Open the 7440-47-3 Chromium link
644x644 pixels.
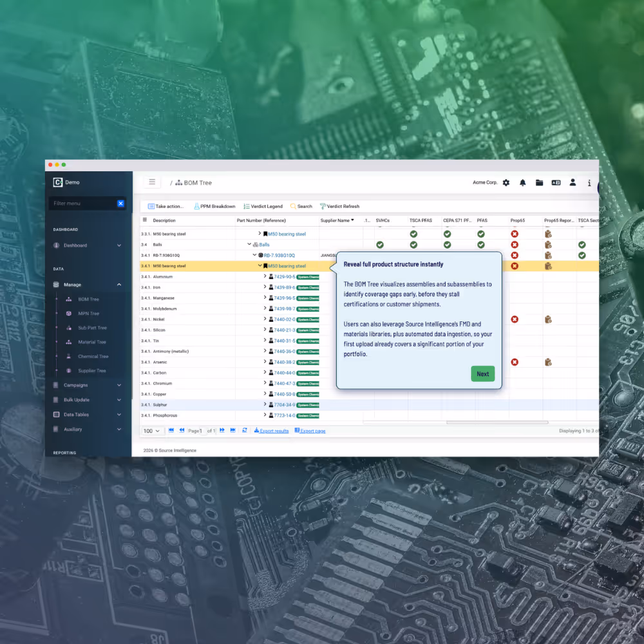click(285, 384)
